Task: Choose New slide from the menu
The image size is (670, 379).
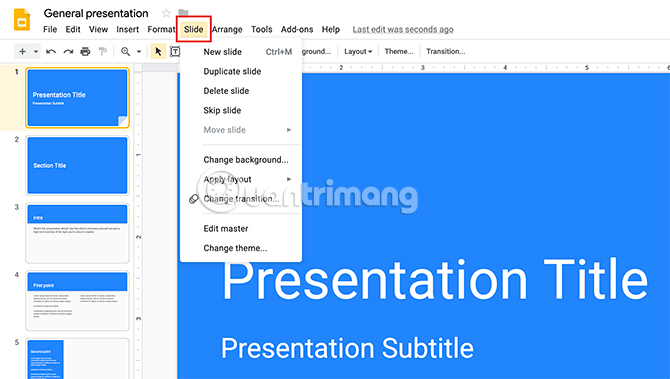Action: click(241, 52)
